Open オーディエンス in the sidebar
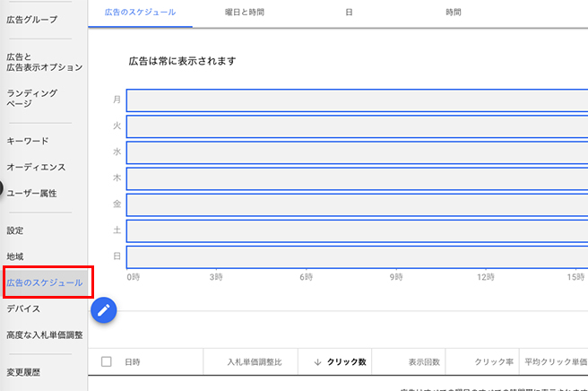588x391 pixels. click(x=36, y=168)
